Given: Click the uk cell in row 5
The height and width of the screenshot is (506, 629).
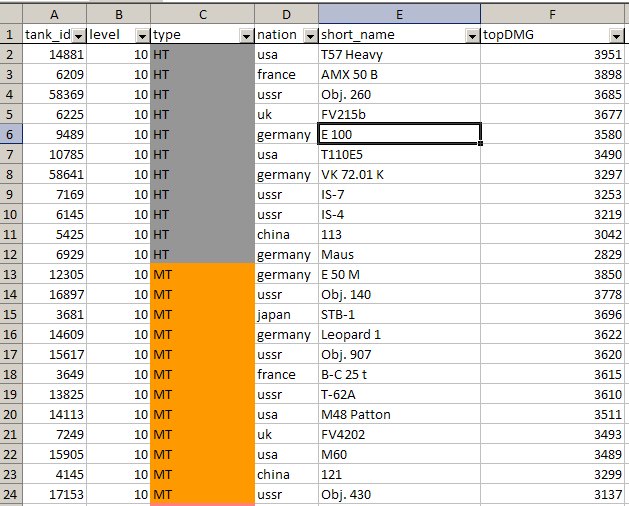Looking at the screenshot, I should 286,114.
